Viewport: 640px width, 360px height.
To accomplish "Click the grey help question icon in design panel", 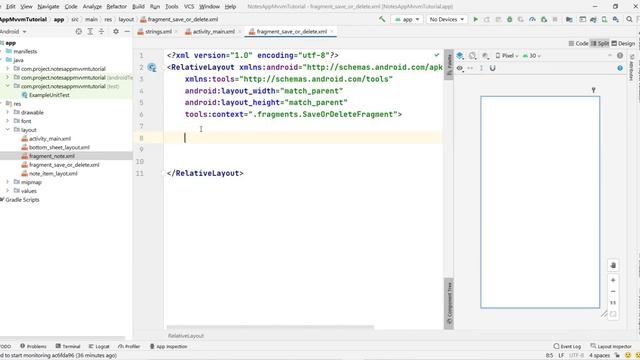I will [620, 56].
